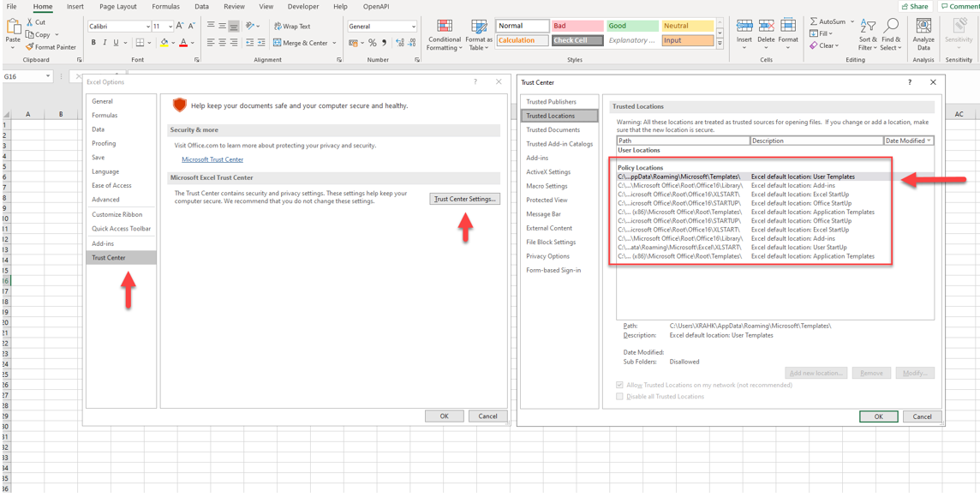Screen dimensions: 980x497
Task: Click the Trust Center Settings button
Action: [464, 199]
